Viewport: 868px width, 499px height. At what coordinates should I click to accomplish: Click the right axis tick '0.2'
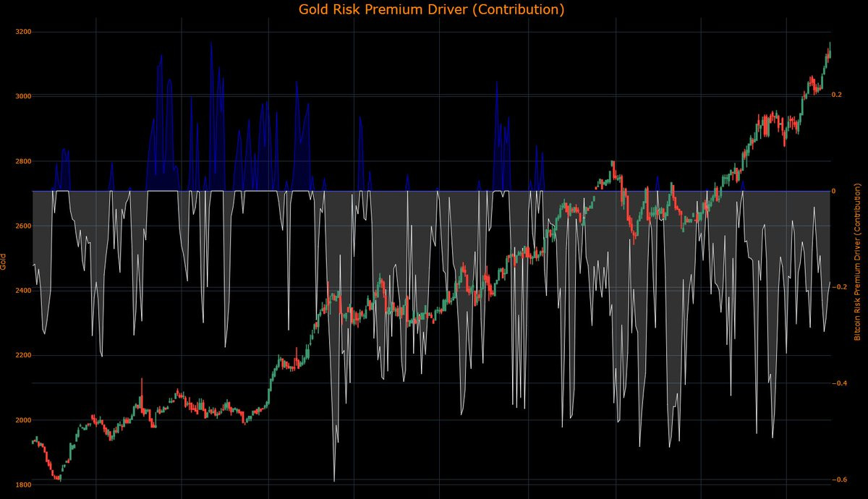[838, 95]
